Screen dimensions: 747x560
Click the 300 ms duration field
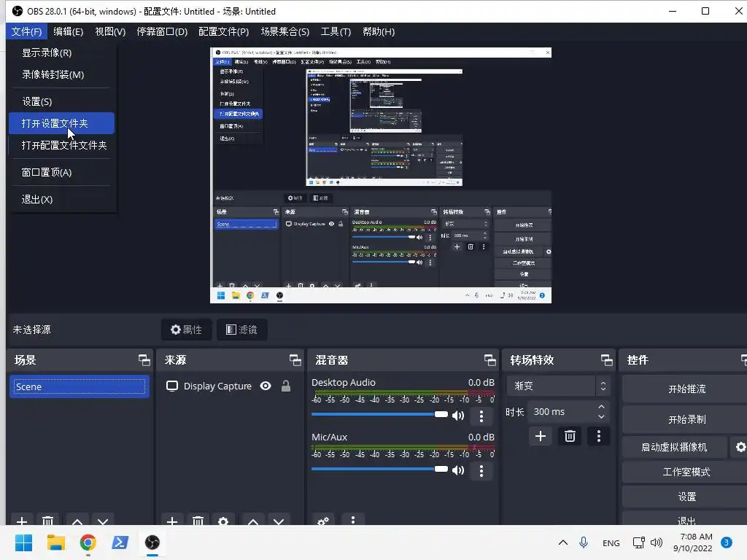coord(561,411)
